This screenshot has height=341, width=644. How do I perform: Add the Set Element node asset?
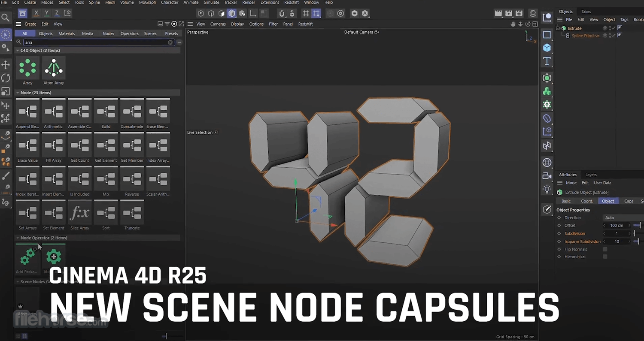54,215
